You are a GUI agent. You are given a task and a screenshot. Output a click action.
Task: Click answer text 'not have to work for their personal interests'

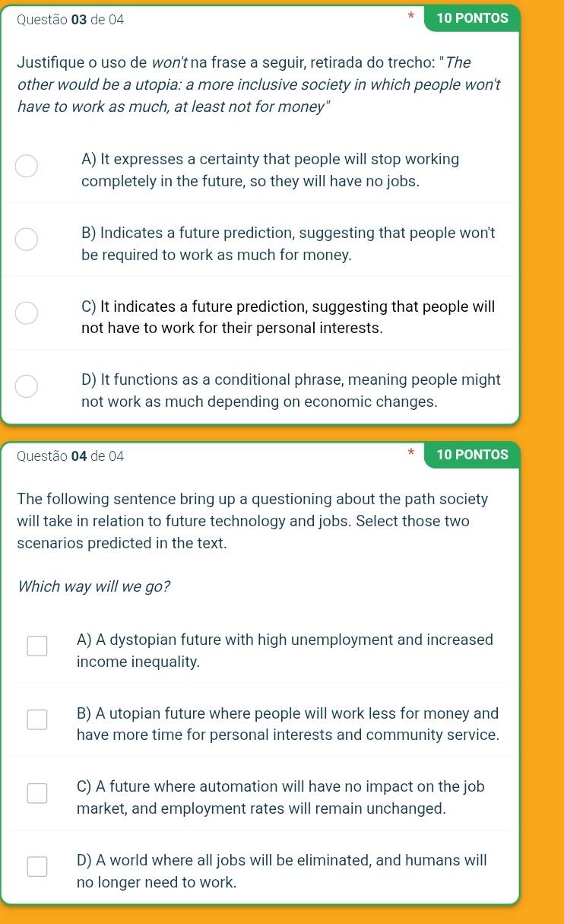tap(230, 328)
